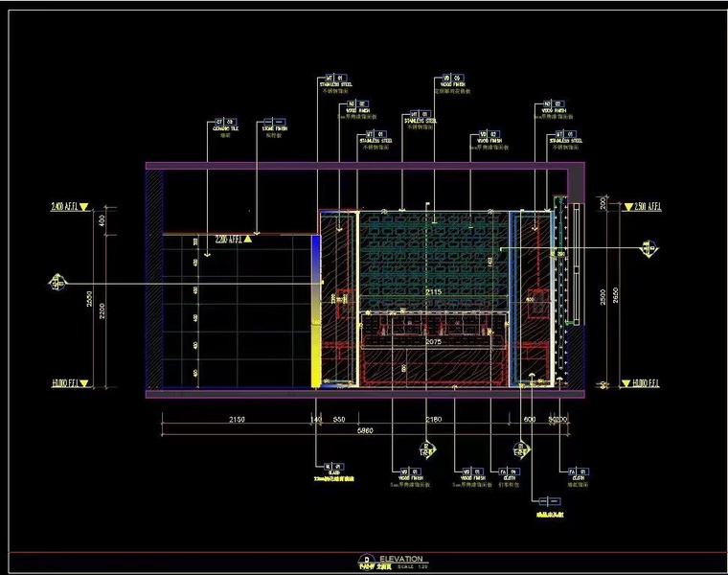This screenshot has width=728, height=575.
Task: Click the 02 section symbol below 2180
Action: coord(427,449)
